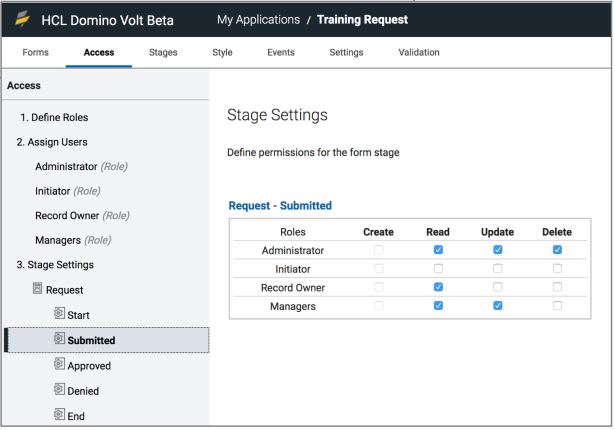Viewport: 615px width, 430px height.
Task: Click the HCL Domino Volt logo icon
Action: tap(22, 18)
